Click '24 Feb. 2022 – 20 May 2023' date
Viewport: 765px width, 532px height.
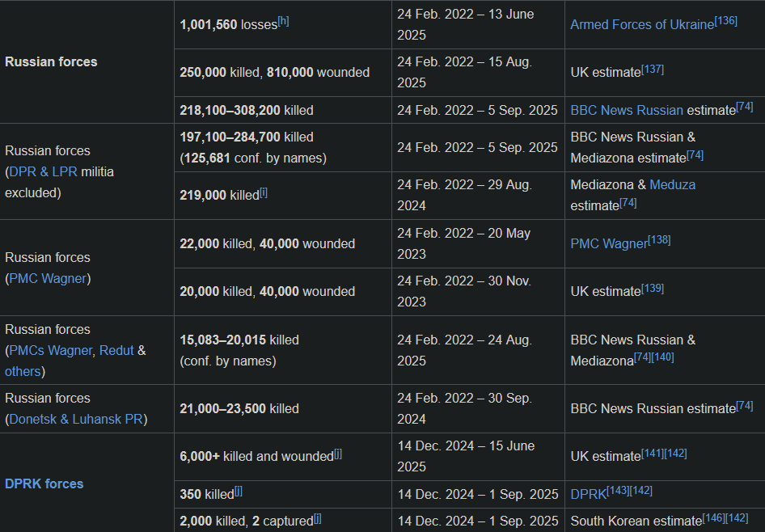[464, 244]
